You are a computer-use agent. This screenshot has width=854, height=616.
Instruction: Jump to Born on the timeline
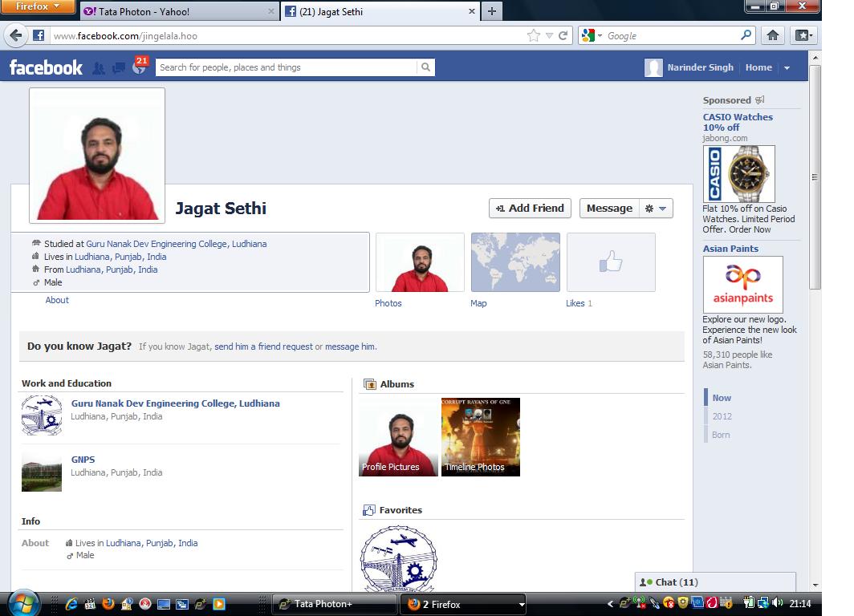pyautogui.click(x=721, y=435)
